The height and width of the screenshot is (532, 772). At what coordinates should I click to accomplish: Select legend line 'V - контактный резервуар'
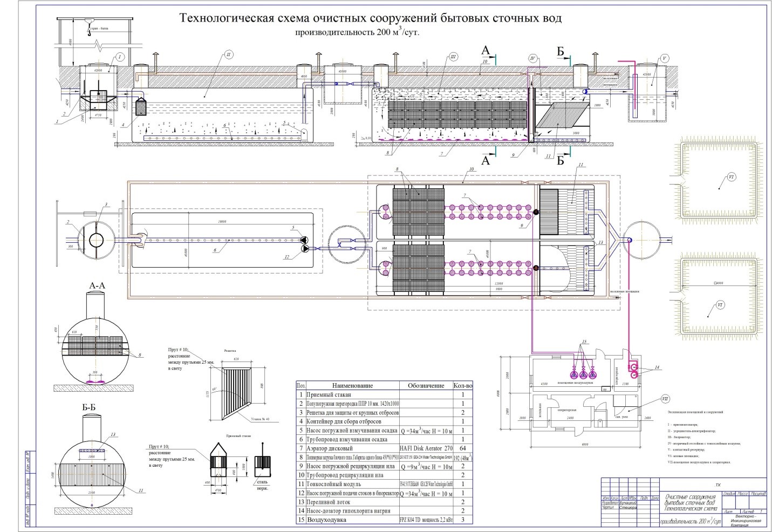click(687, 449)
